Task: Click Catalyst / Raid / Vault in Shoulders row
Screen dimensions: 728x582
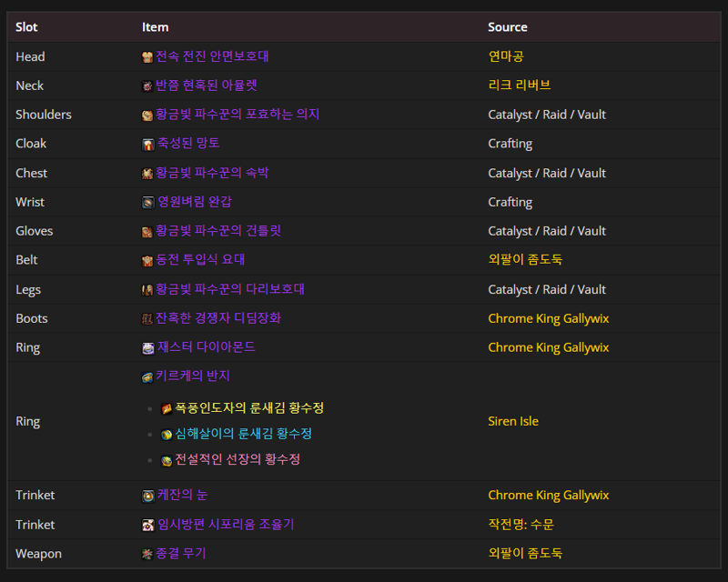Action: 547,115
